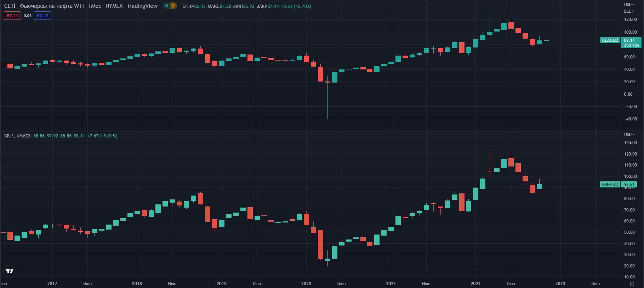Click the BBF2023 contract label

[x=610, y=185]
